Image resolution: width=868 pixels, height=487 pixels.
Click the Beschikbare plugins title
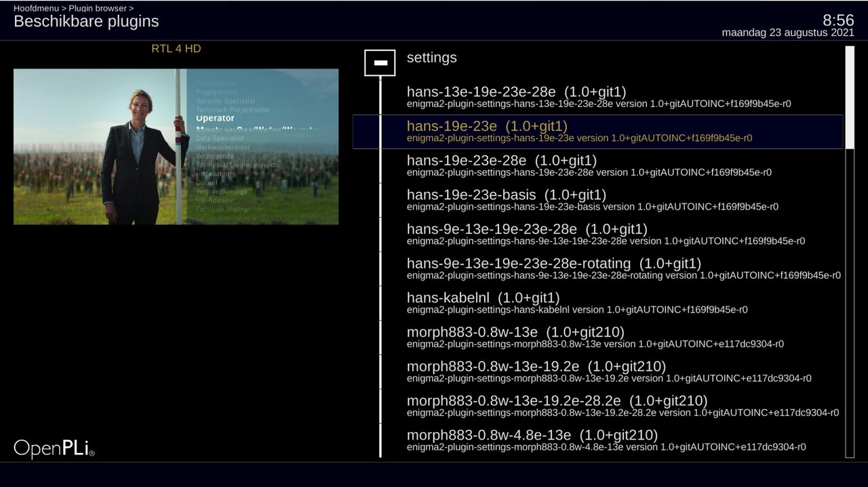pos(86,22)
